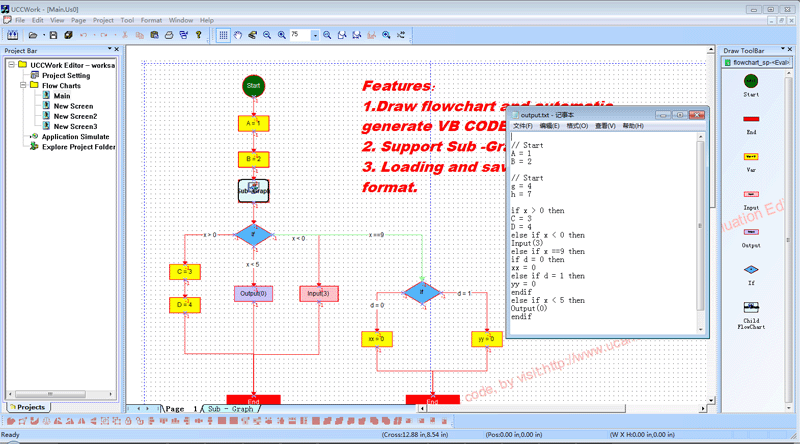Select the Pan hand tool
Screen dimensions: 800x444
click(237, 35)
